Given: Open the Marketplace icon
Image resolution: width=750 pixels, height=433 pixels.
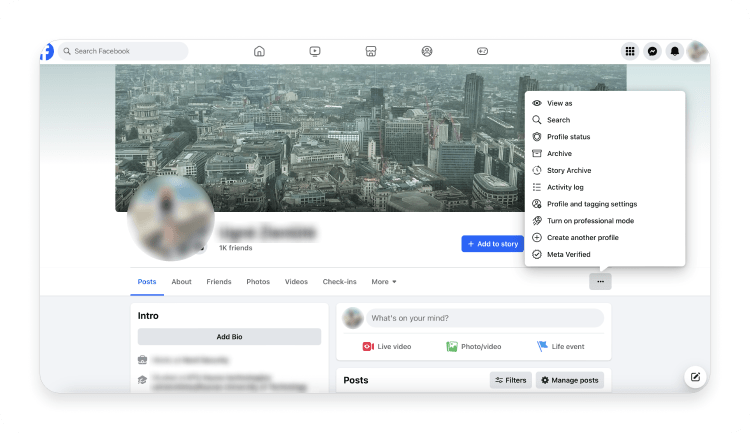Looking at the screenshot, I should coord(371,51).
